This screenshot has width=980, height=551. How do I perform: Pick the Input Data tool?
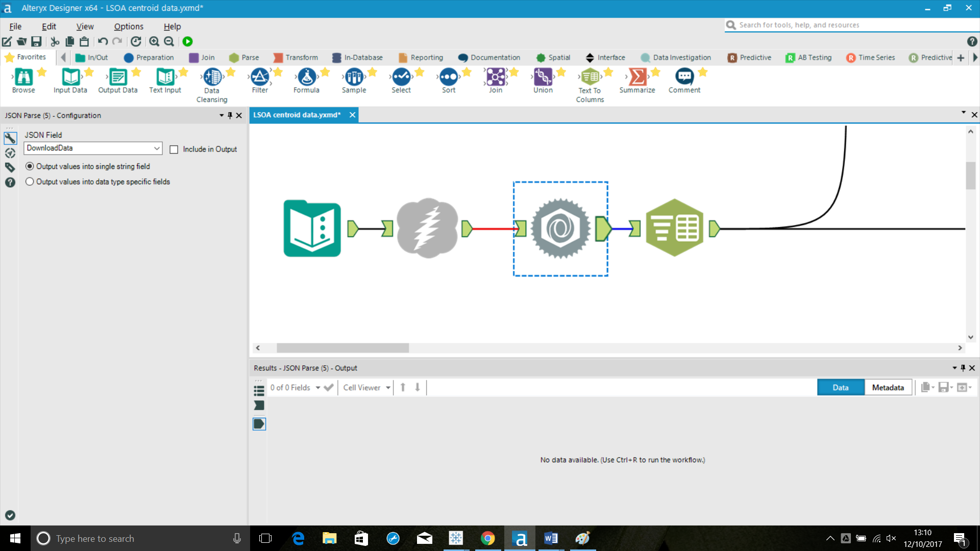click(x=70, y=81)
